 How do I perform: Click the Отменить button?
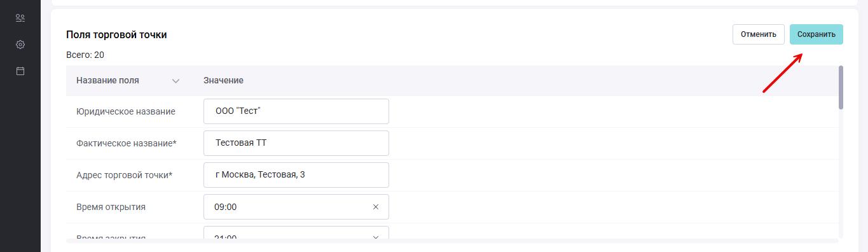click(x=758, y=34)
